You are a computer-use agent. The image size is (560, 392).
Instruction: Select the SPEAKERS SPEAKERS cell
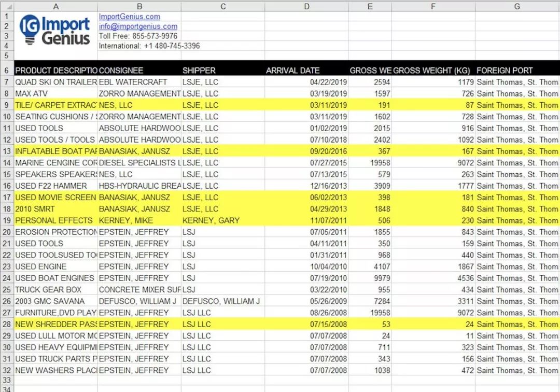pos(55,174)
